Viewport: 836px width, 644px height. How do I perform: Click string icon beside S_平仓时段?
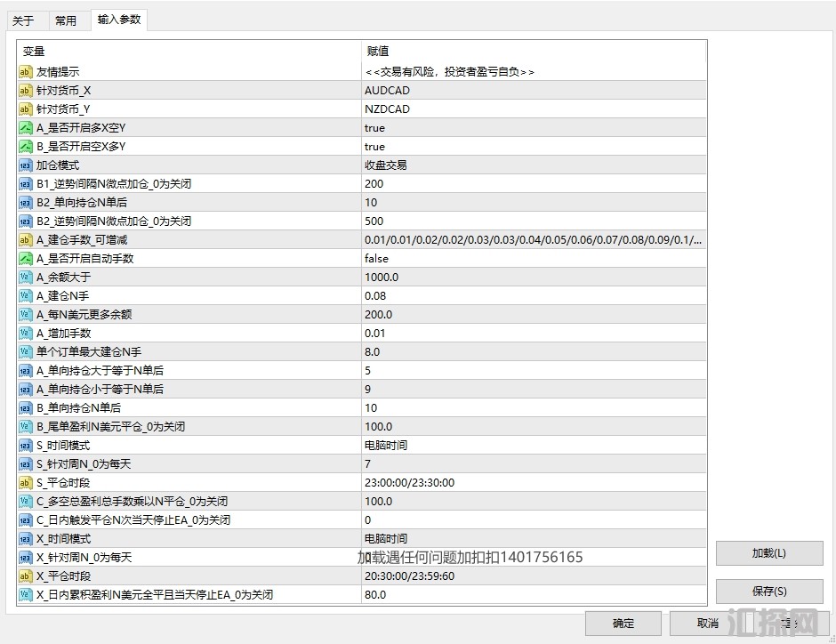pyautogui.click(x=26, y=482)
